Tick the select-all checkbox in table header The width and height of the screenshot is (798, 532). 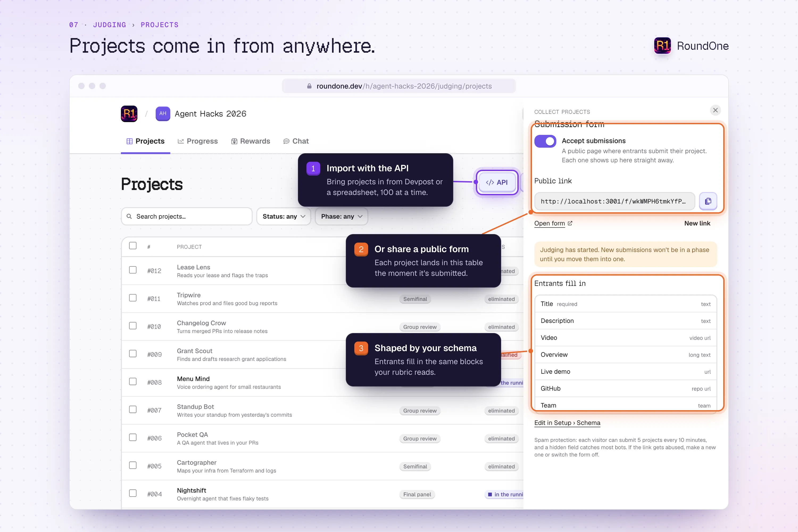click(133, 246)
